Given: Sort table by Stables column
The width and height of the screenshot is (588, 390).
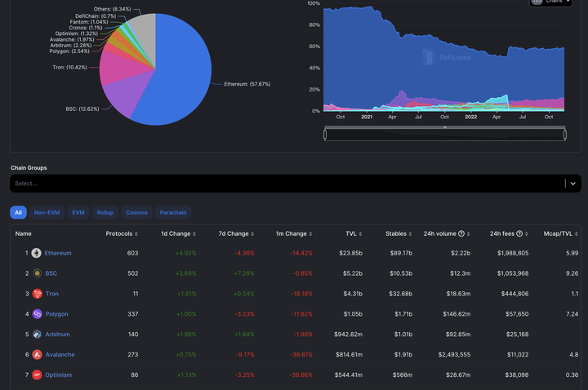Looking at the screenshot, I should [399, 234].
